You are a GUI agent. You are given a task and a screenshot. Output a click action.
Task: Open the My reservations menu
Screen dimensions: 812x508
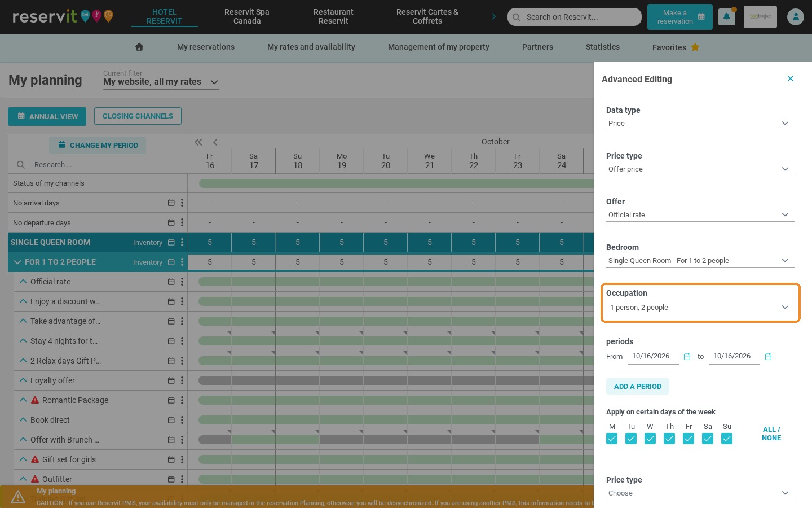[x=206, y=47]
